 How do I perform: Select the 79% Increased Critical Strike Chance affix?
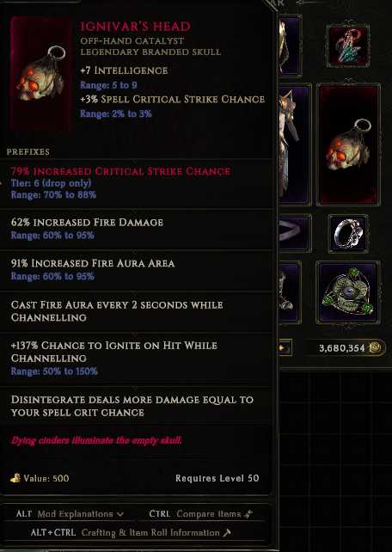click(120, 171)
